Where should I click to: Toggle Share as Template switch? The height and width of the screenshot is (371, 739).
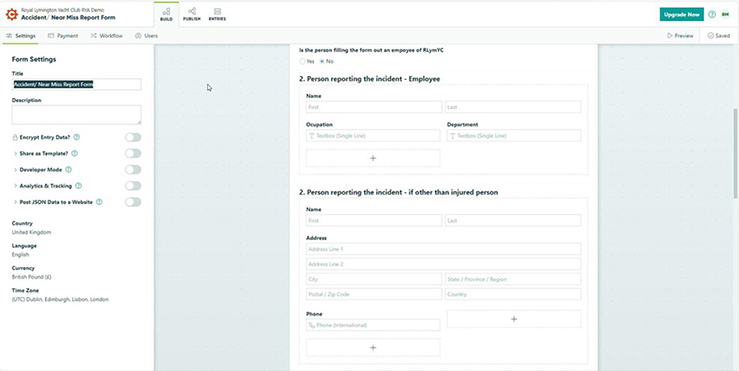133,153
